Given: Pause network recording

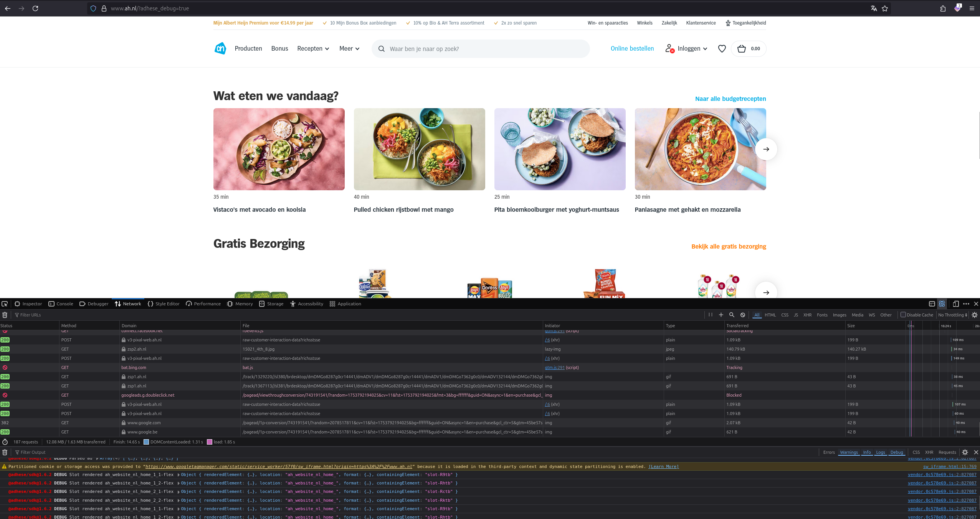Looking at the screenshot, I should (x=711, y=315).
